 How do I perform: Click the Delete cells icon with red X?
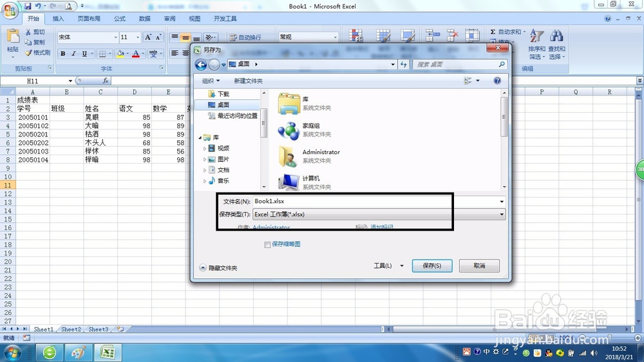(x=452, y=35)
